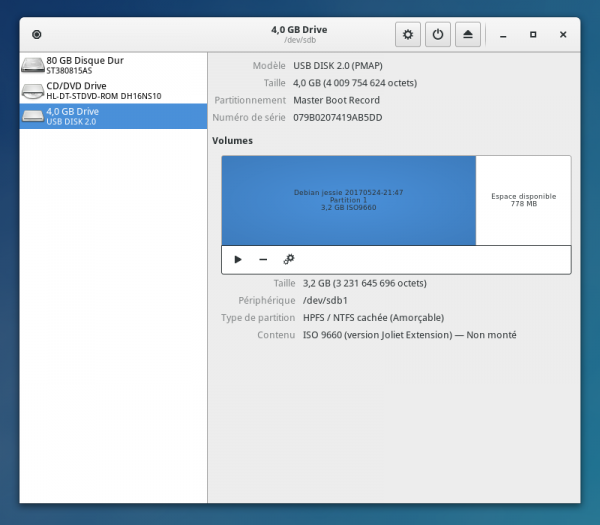The width and height of the screenshot is (600, 525).
Task: Click the hard disk icon for ST380815AS
Action: (33, 66)
